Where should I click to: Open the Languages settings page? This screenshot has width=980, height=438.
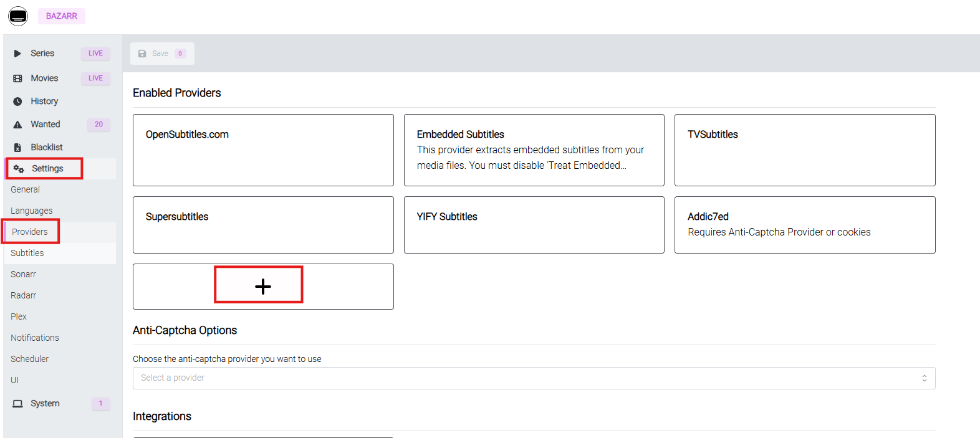pos(32,211)
